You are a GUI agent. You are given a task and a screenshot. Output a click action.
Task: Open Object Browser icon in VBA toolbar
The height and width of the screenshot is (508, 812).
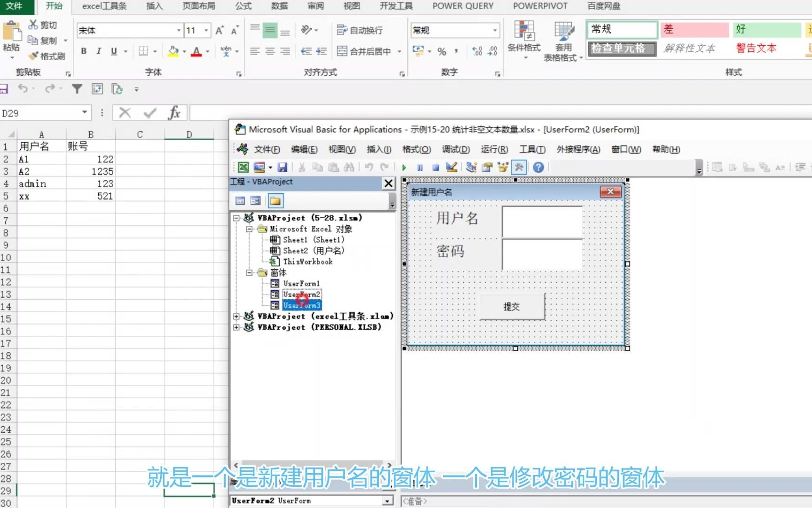(x=503, y=167)
